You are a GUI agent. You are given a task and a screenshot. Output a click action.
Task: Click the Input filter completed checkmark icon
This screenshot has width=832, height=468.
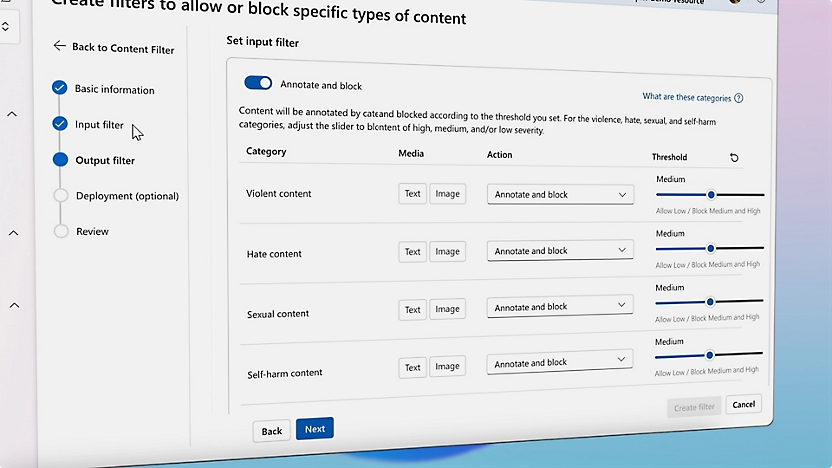point(60,124)
